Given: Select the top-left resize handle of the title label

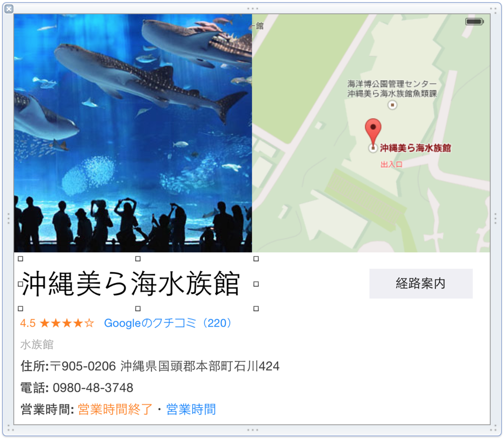Looking at the screenshot, I should click(21, 259).
